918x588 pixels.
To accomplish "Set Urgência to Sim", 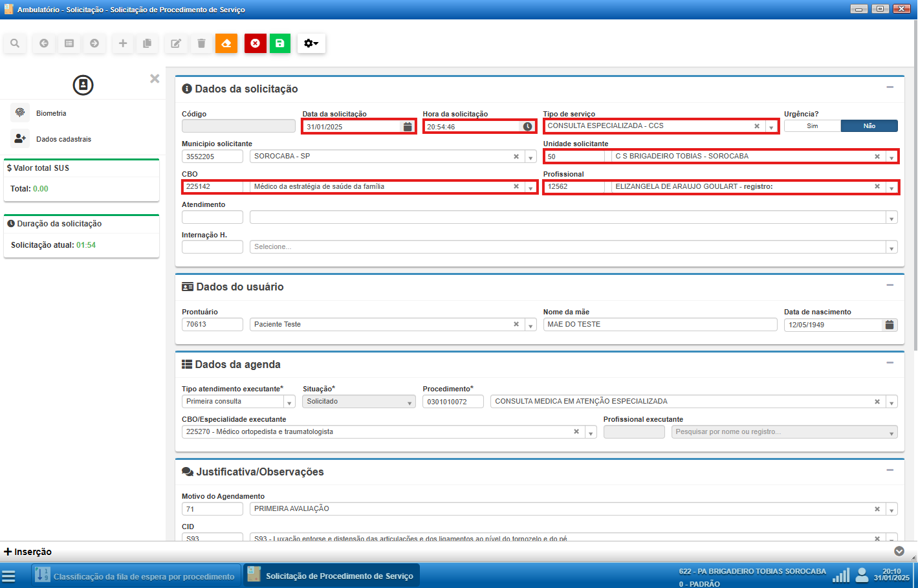I will coord(812,126).
